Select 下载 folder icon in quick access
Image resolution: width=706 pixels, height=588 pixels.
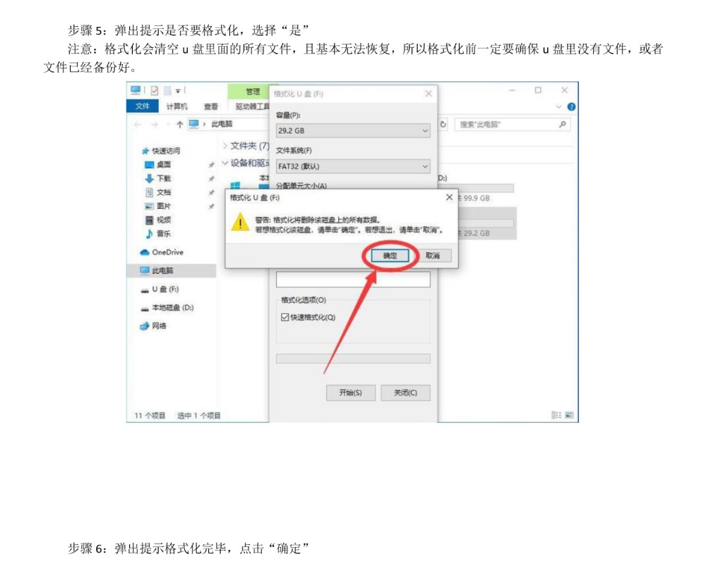click(149, 179)
